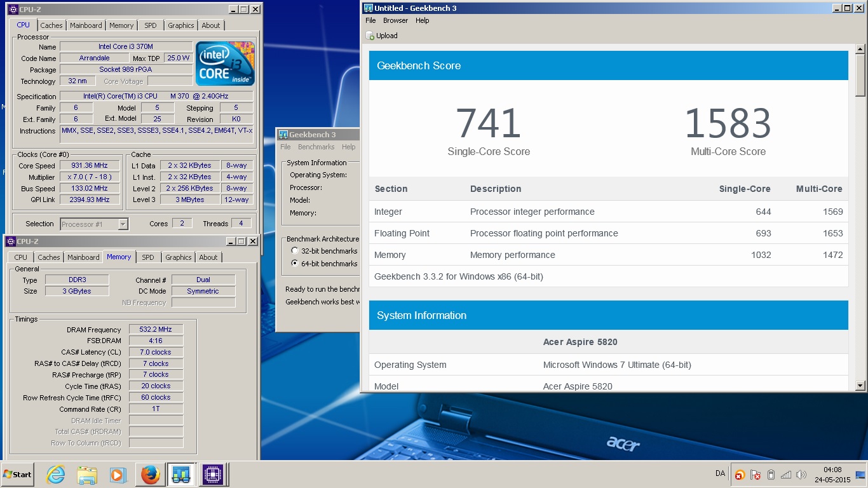Launch Internet Explorer from the taskbar
This screenshot has height=488, width=868.
coord(56,475)
